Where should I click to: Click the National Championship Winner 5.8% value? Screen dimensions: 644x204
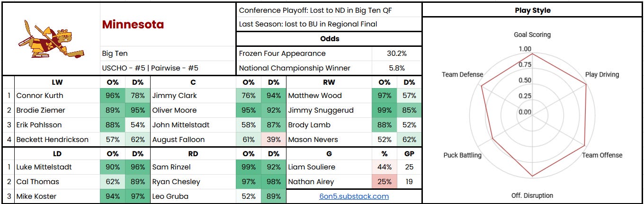(397, 68)
